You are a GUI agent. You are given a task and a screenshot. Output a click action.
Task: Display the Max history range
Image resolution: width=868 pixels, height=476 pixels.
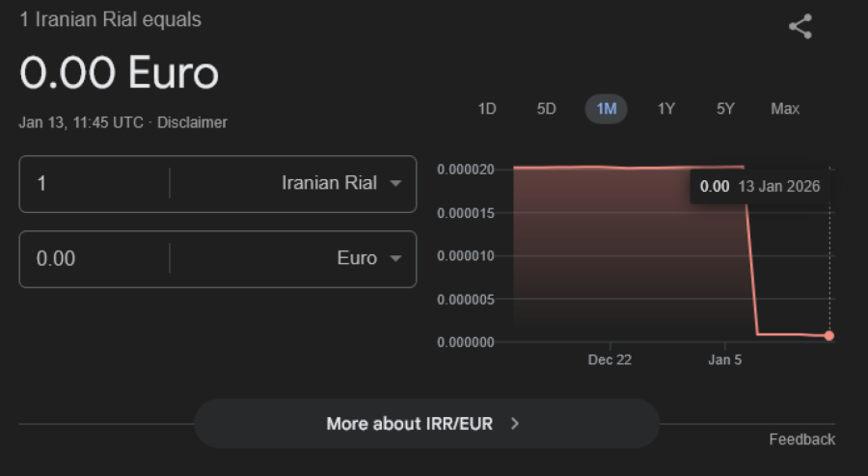point(785,109)
